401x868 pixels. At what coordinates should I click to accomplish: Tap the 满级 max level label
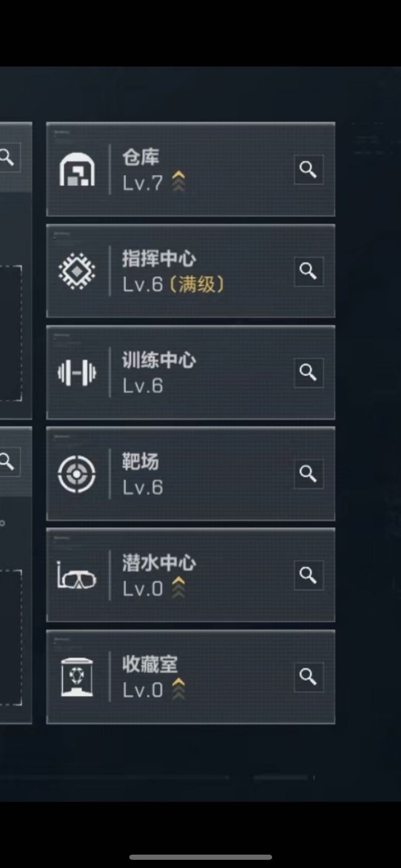tap(197, 285)
